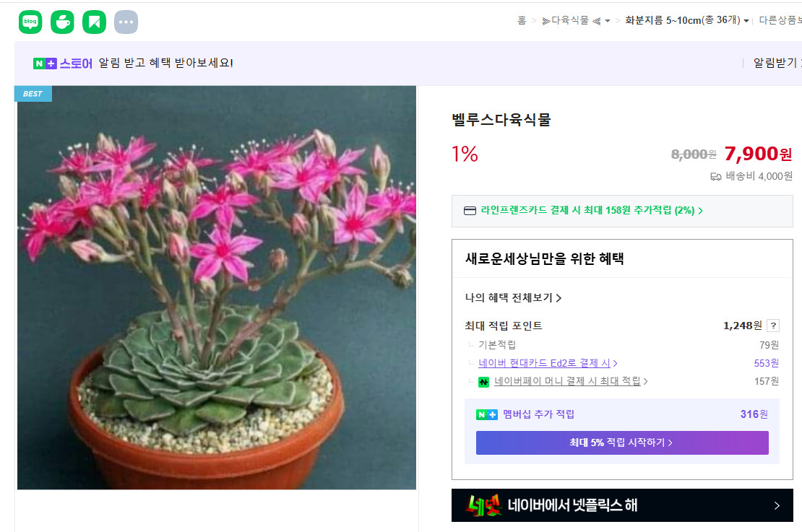The height and width of the screenshot is (532, 802).
Task: Share to Naver Cafe with cup icon
Action: tap(62, 22)
